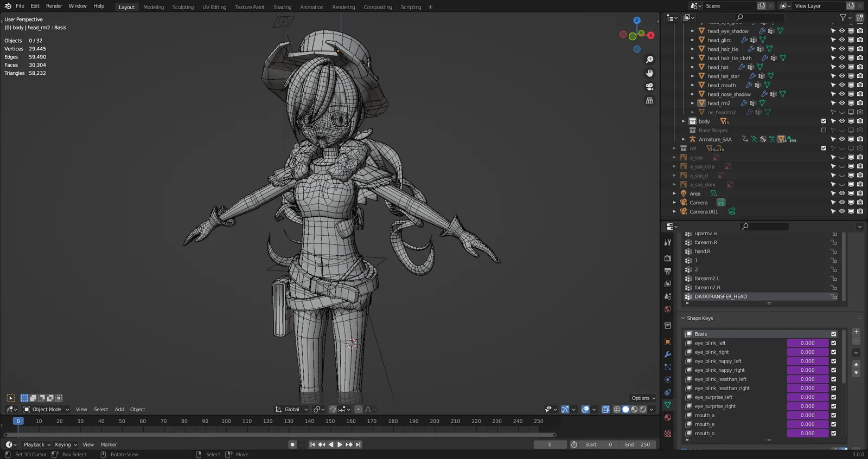
Task: Open Object Data properties green triangle tab
Action: [x=668, y=405]
